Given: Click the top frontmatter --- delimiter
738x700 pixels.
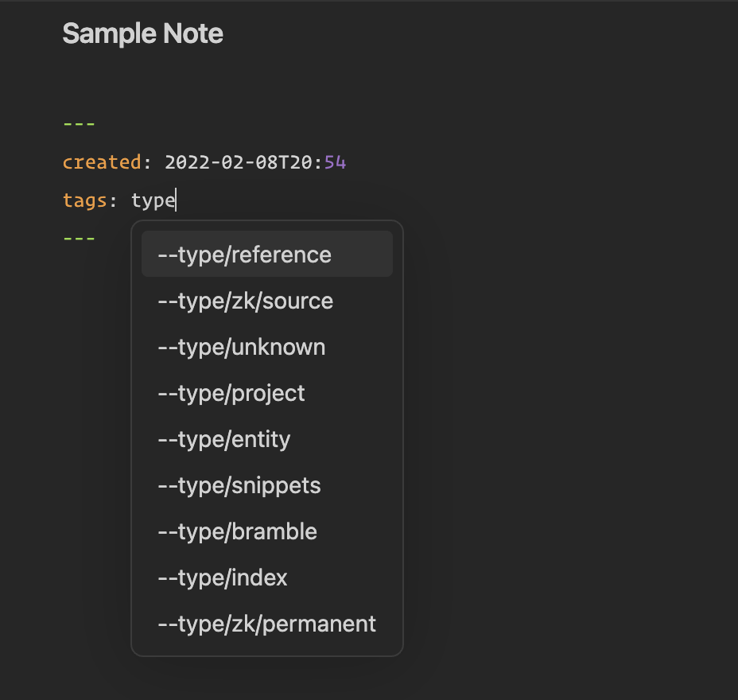Looking at the screenshot, I should point(79,123).
